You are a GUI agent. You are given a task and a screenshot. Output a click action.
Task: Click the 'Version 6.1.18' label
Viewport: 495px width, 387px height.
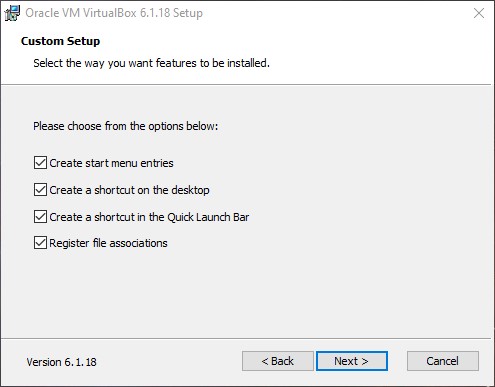pos(62,362)
